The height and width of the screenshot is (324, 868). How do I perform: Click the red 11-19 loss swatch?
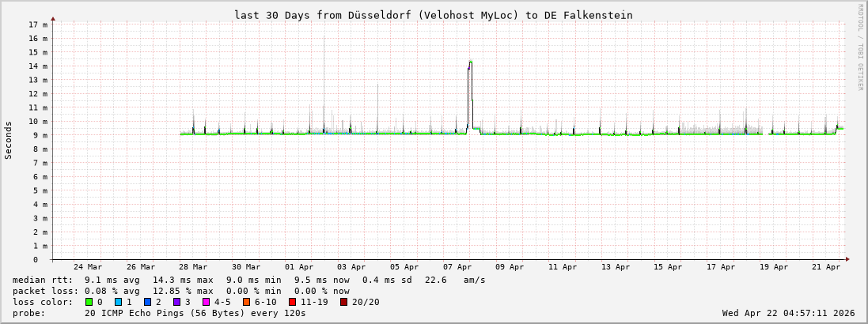click(292, 302)
